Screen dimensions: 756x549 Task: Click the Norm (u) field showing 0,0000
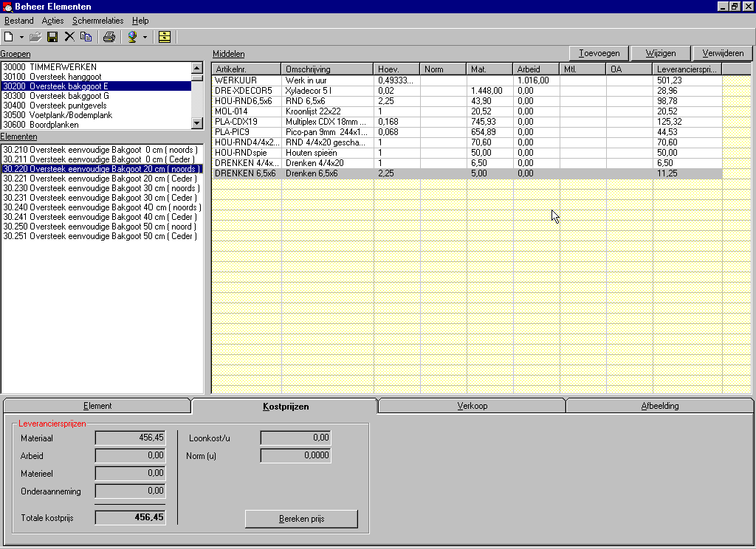click(x=295, y=455)
